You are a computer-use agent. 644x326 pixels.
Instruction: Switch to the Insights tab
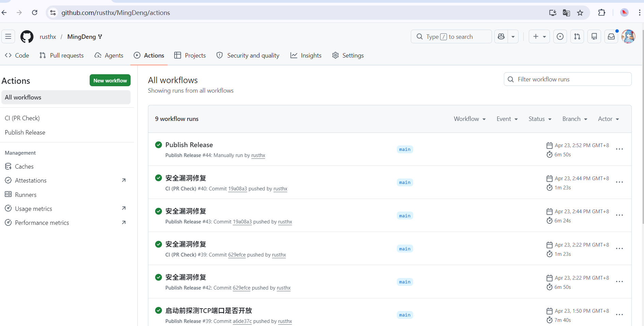click(306, 56)
